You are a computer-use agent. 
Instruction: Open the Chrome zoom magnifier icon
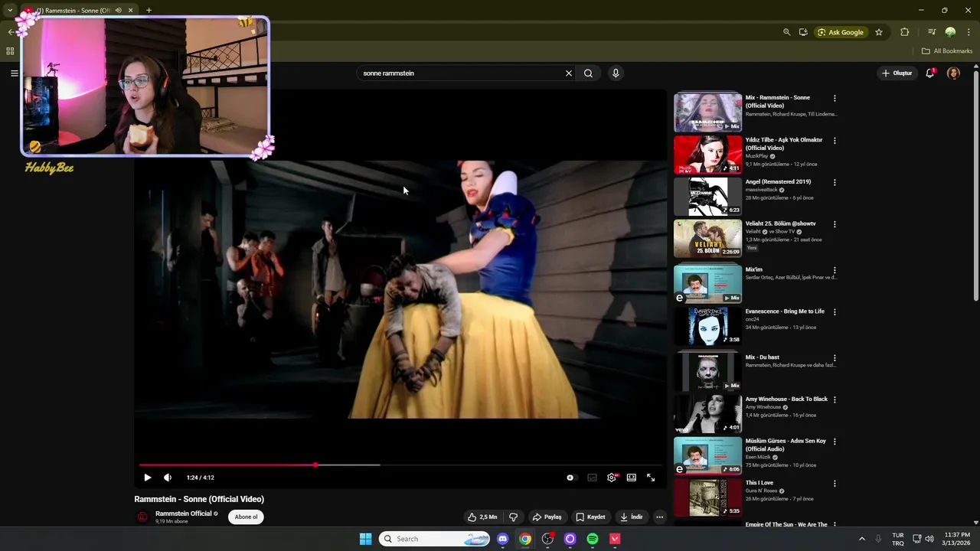[x=786, y=32]
